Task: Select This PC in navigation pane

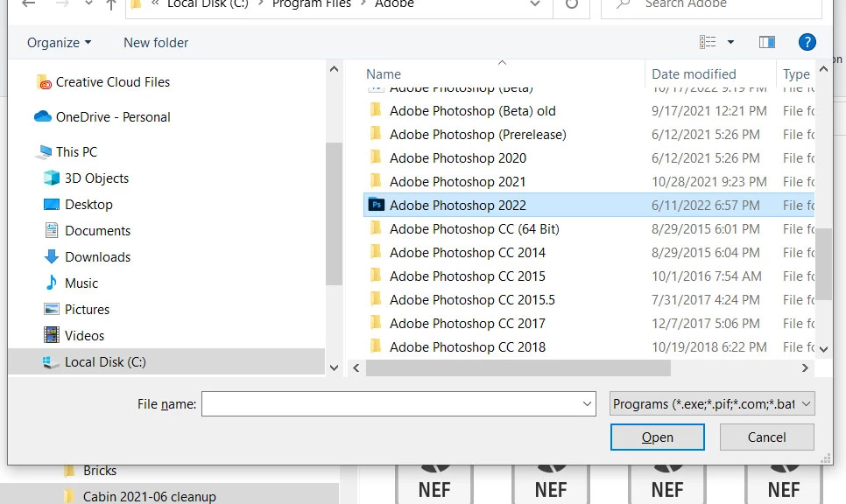Action: tap(76, 152)
